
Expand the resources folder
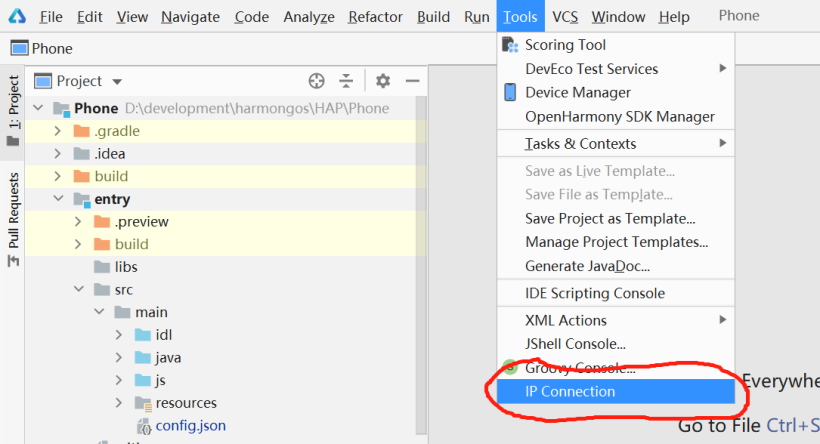(x=119, y=403)
